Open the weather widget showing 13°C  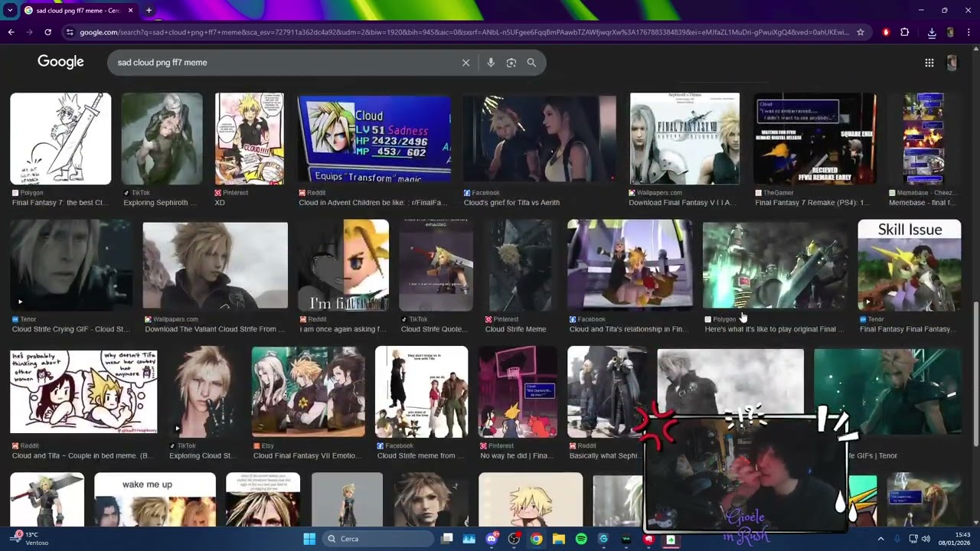(x=31, y=539)
